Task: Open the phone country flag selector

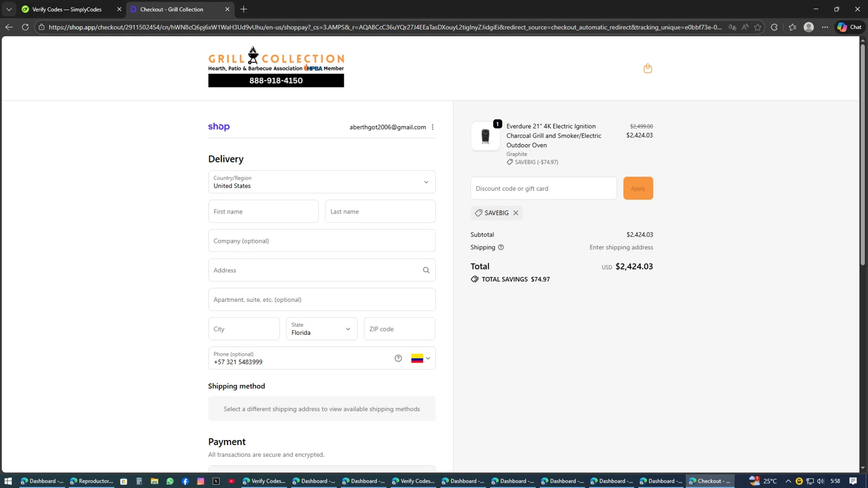Action: pos(421,358)
